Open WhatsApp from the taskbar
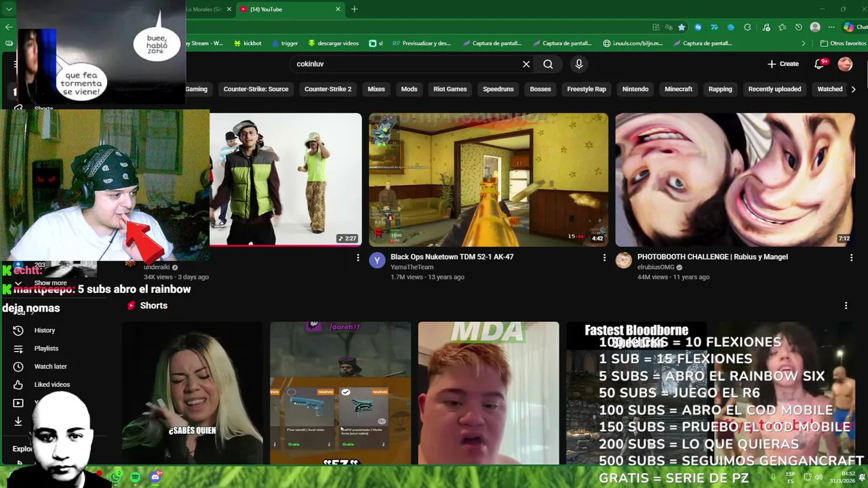The height and width of the screenshot is (488, 868). 116,477
